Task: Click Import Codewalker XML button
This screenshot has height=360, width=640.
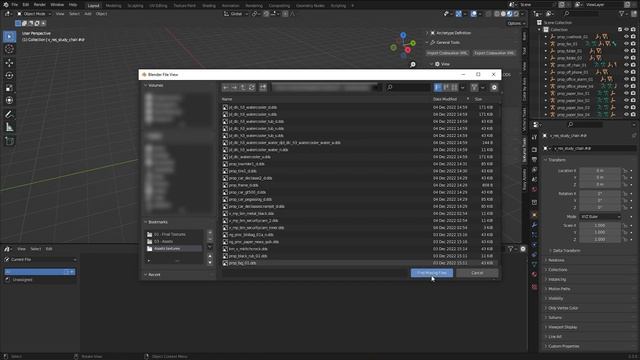Action: 448,53
